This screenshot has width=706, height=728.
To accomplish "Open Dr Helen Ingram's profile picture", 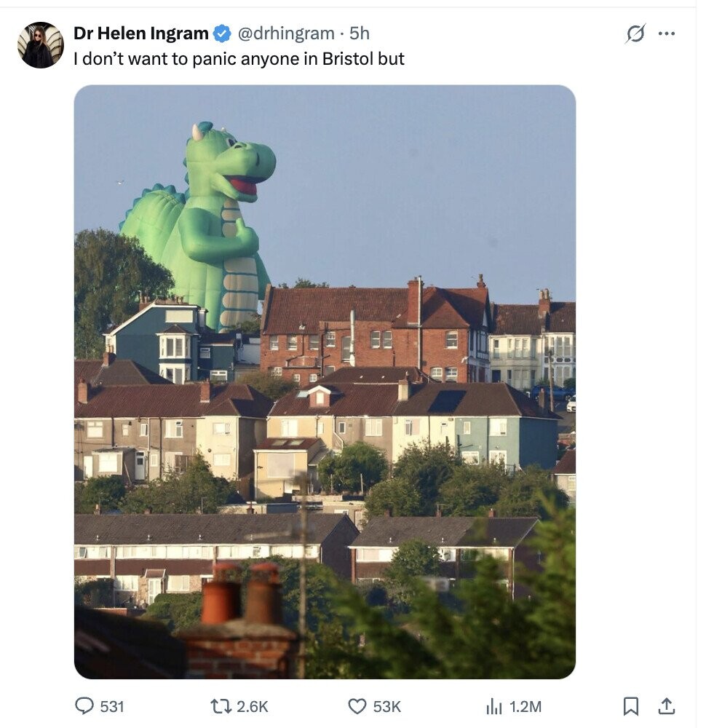I will [x=41, y=45].
